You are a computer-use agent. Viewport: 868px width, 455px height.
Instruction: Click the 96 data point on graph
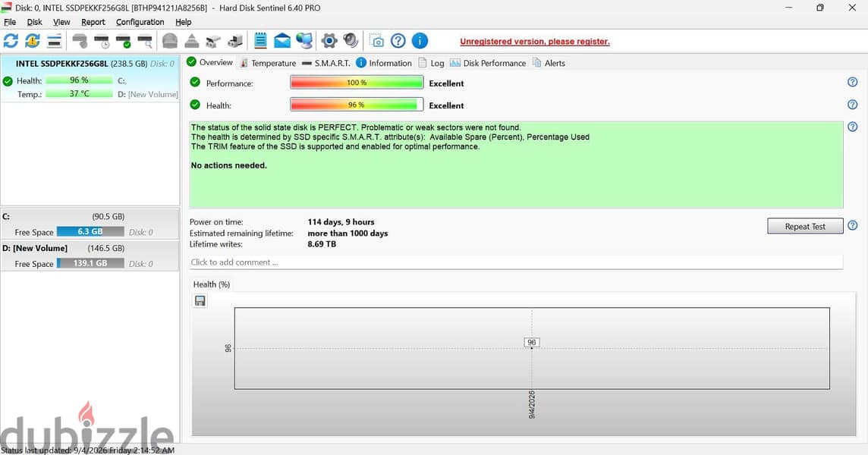(531, 343)
